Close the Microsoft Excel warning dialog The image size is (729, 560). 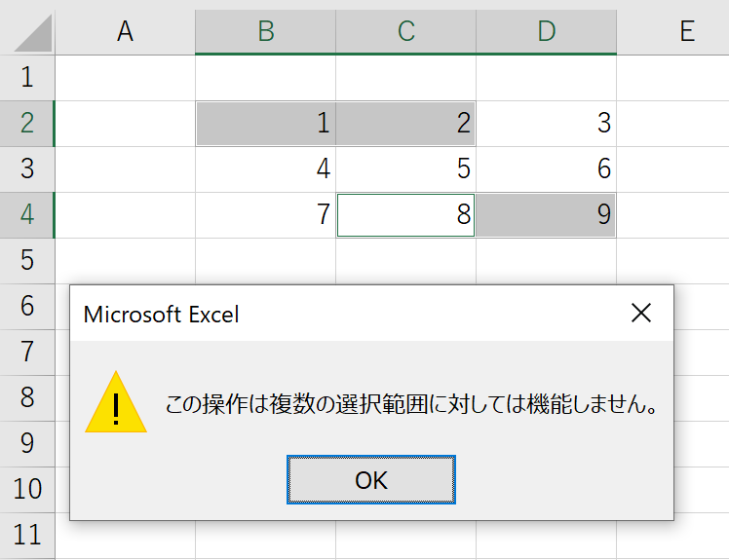tap(641, 313)
